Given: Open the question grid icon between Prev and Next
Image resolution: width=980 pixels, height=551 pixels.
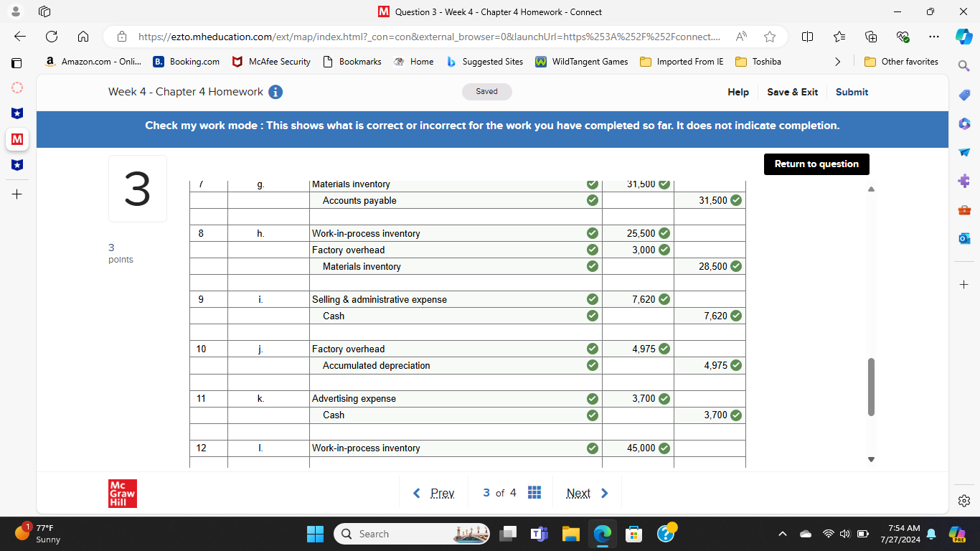Looking at the screenshot, I should point(534,493).
